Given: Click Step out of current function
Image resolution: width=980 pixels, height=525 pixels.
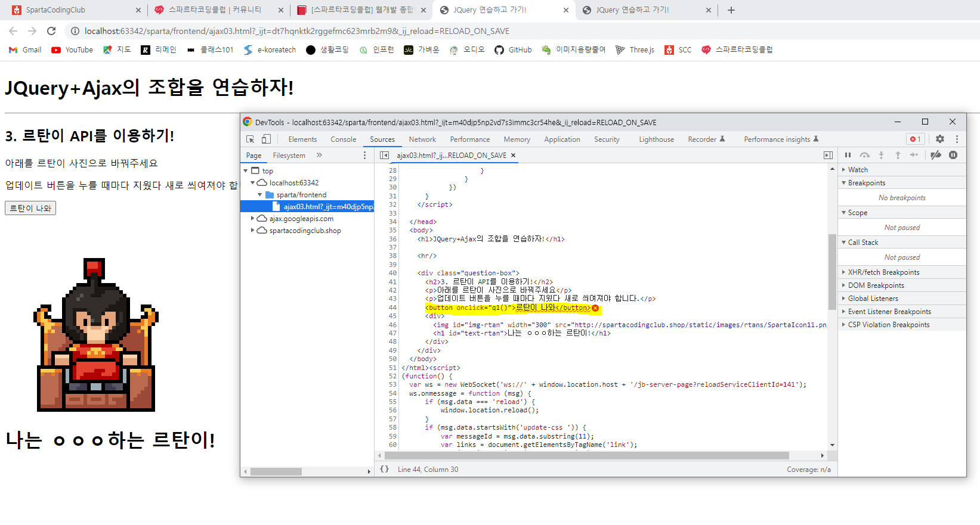Looking at the screenshot, I should coord(898,155).
